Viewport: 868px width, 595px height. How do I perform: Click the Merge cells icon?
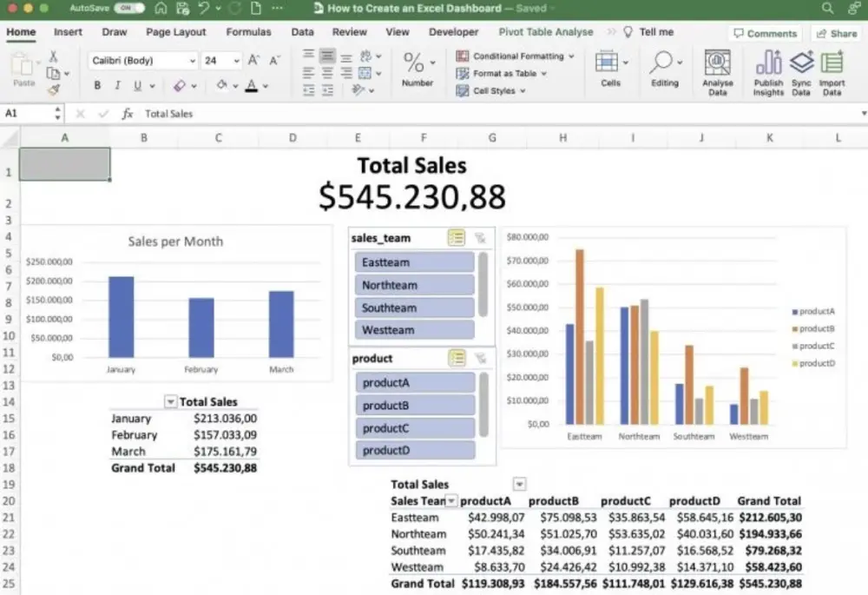click(x=365, y=73)
